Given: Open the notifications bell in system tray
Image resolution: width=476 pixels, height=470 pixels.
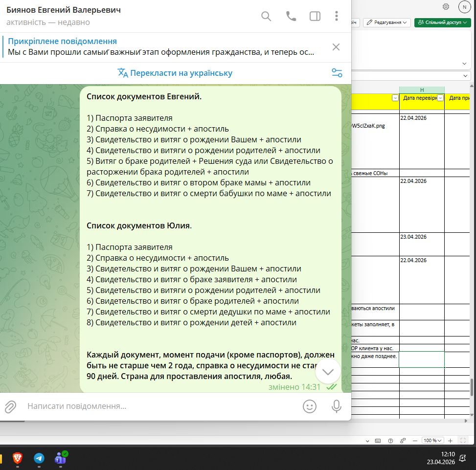Looking at the screenshot, I should pyautogui.click(x=462, y=458).
